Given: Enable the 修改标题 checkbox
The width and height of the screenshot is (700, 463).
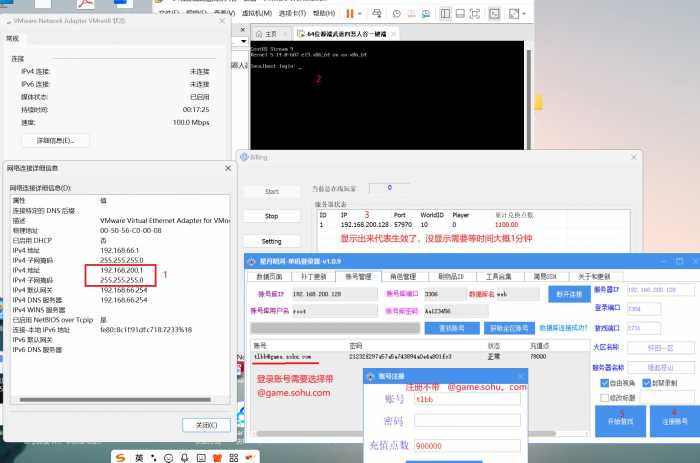Looking at the screenshot, I should (x=605, y=397).
